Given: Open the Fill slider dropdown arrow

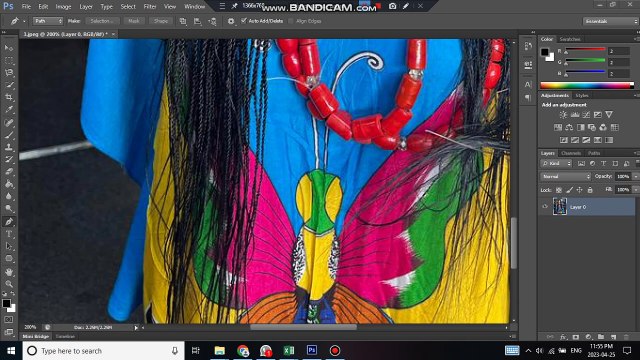Looking at the screenshot, I should click(635, 190).
